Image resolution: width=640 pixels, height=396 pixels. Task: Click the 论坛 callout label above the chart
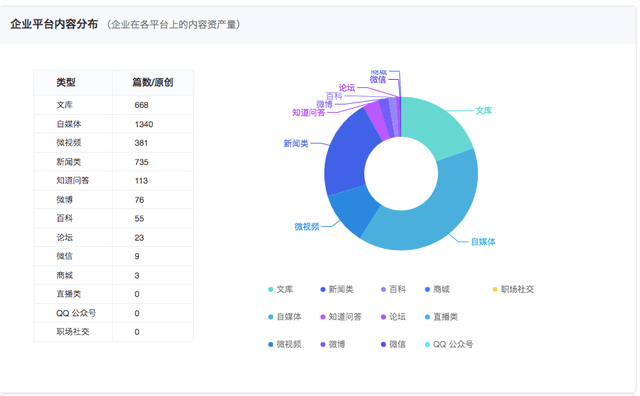click(347, 88)
